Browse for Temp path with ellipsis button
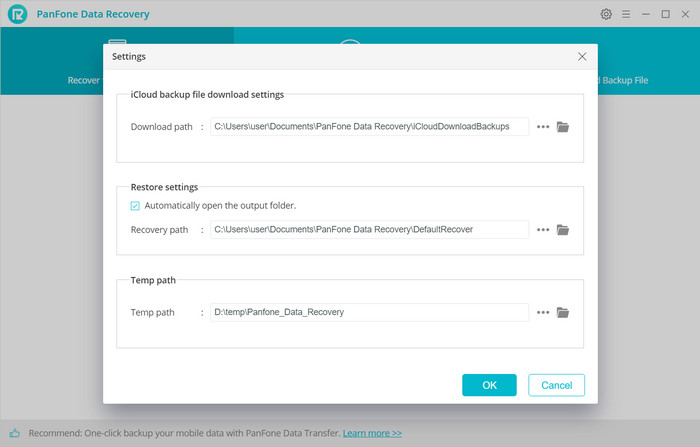Image resolution: width=700 pixels, height=447 pixels. (543, 312)
